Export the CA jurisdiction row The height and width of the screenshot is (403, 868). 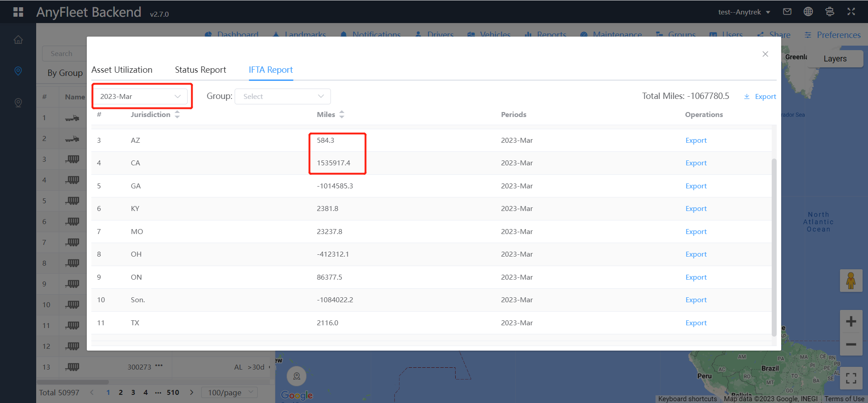point(696,163)
